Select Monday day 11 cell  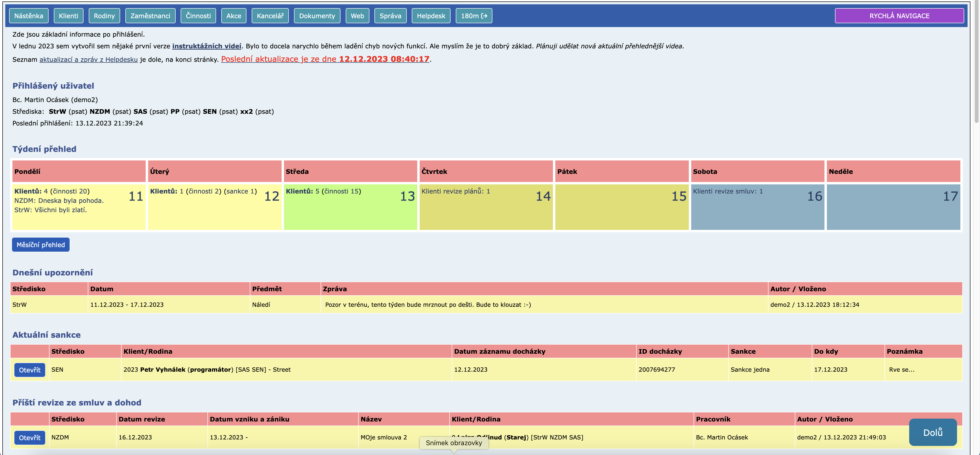[x=79, y=207]
